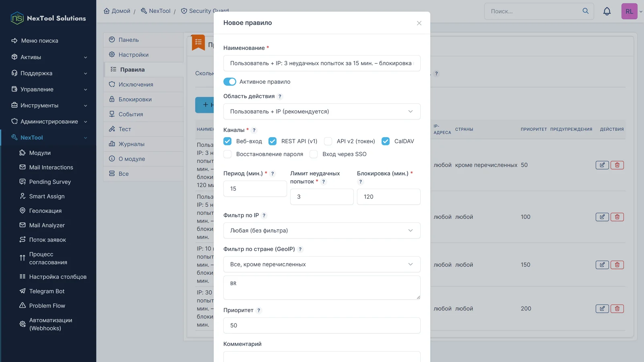Uncheck the Веб-вход channel
The width and height of the screenshot is (644, 362).
227,141
